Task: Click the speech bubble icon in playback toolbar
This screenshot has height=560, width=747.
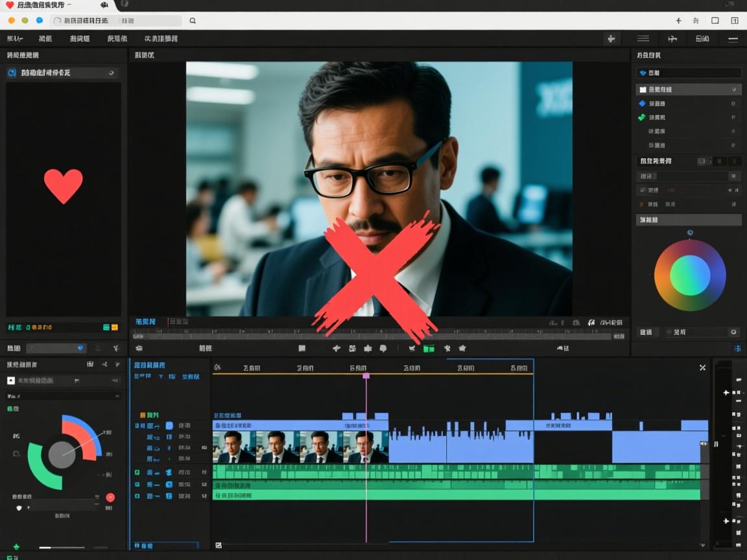Action: tap(383, 349)
